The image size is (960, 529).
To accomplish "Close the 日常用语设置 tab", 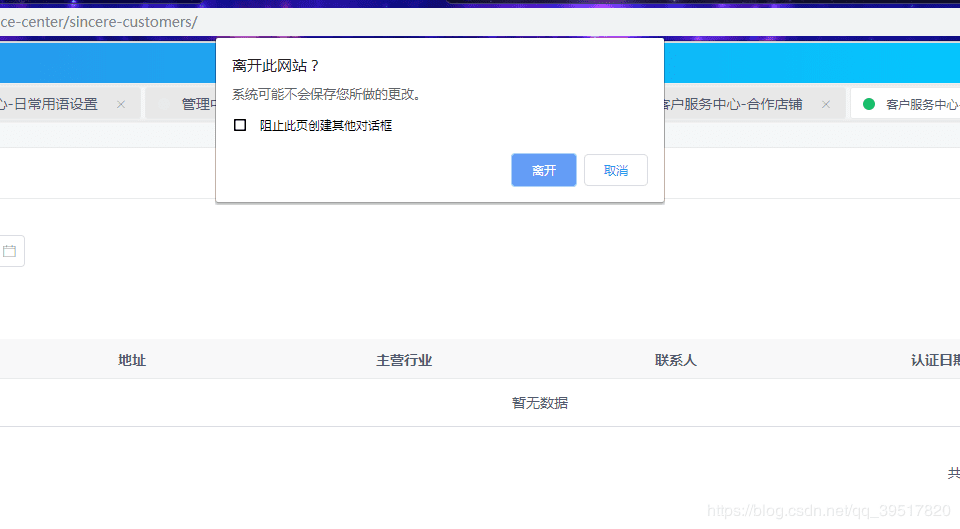I will 121,105.
